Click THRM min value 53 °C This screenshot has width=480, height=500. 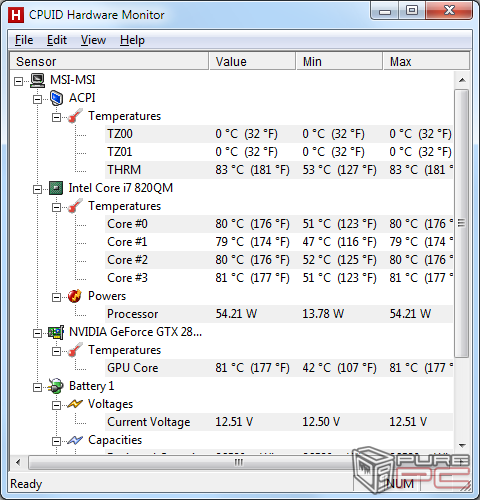point(339,170)
